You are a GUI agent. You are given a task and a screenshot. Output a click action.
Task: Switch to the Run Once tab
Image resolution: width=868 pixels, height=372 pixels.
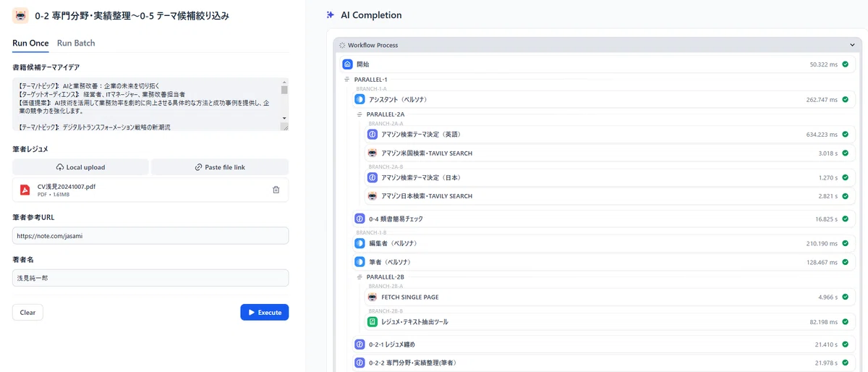30,43
